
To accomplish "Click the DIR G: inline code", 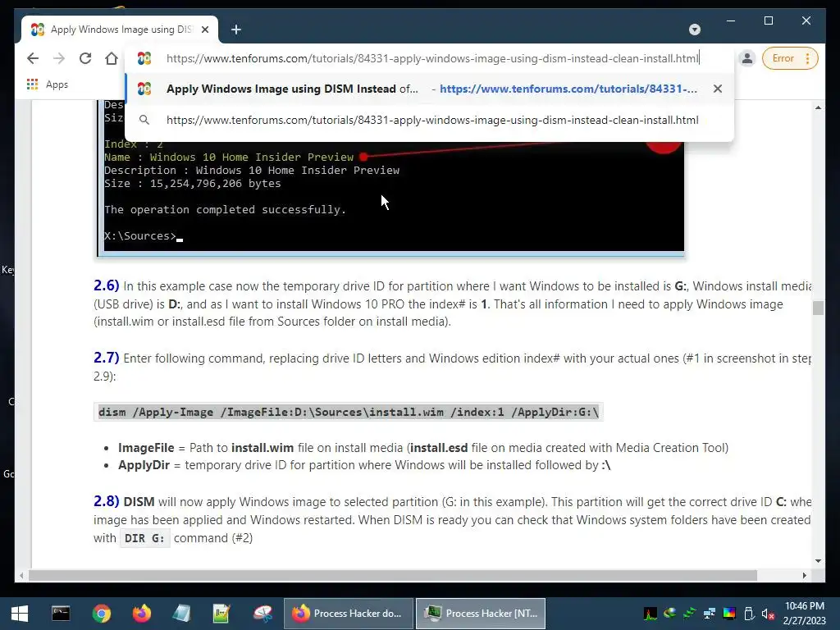I will coord(144,538).
